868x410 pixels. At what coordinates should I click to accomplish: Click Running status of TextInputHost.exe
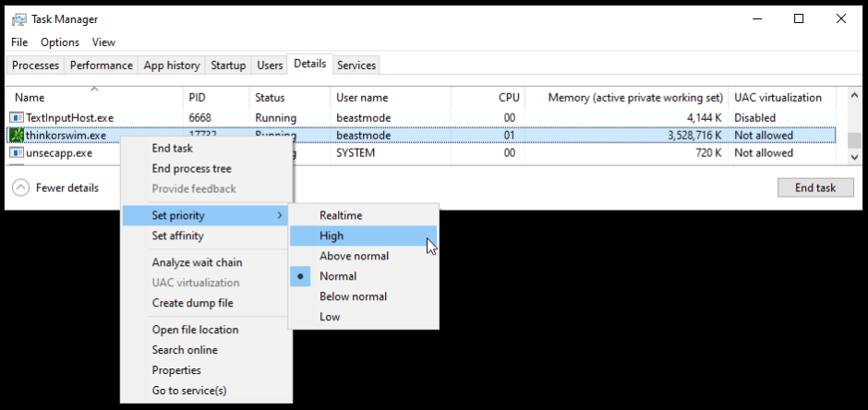point(276,118)
